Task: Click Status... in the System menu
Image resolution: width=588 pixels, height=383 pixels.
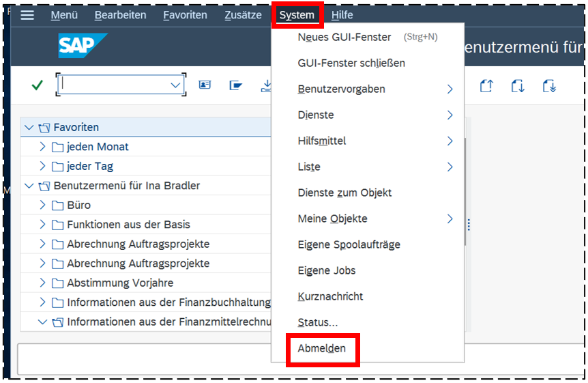Action: [x=318, y=322]
